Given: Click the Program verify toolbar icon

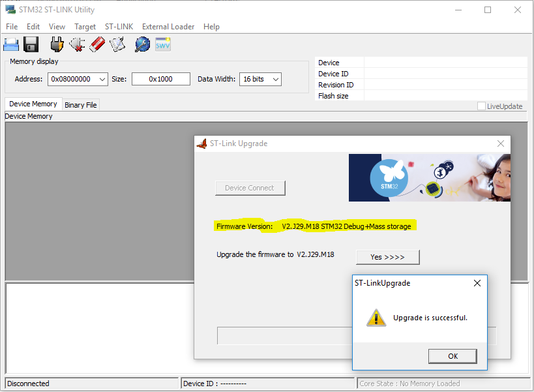Looking at the screenshot, I should coord(117,44).
